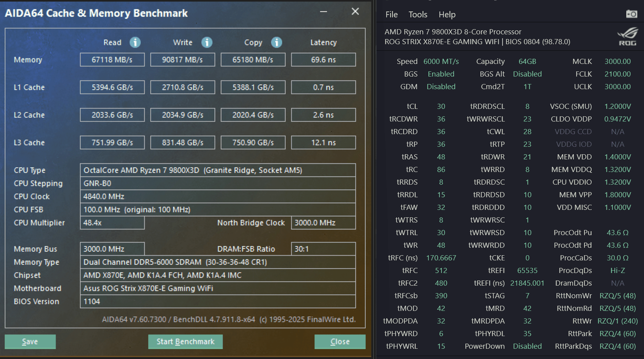Viewport: 644px width, 359px height.
Task: Select L2 Cache Write 2034.9 GB/s
Action: pos(182,115)
